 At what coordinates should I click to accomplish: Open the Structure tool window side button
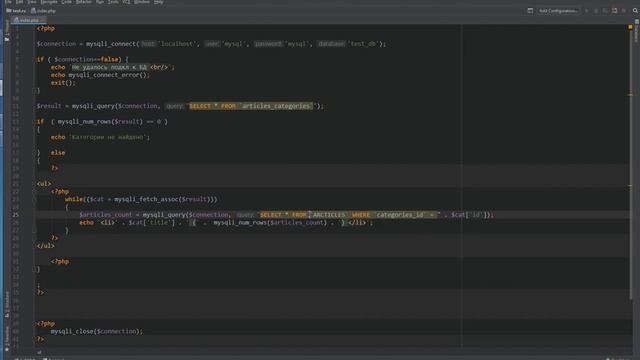point(7,304)
